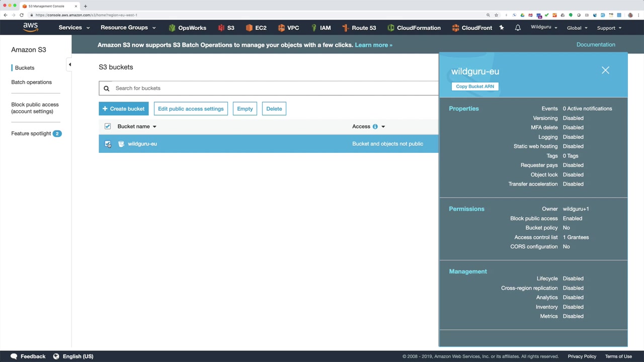This screenshot has height=362, width=644.
Task: Click the Feedback speech bubble icon
Action: click(14, 356)
